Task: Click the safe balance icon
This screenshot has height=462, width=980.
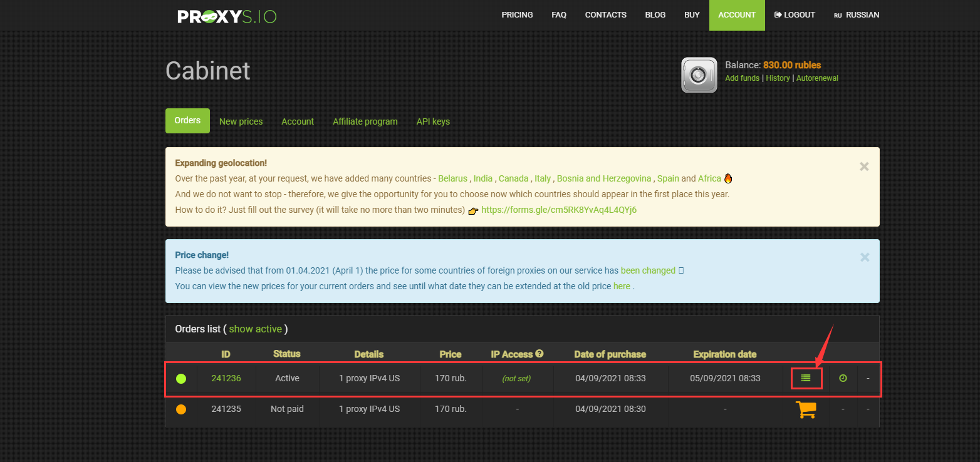Action: 699,75
